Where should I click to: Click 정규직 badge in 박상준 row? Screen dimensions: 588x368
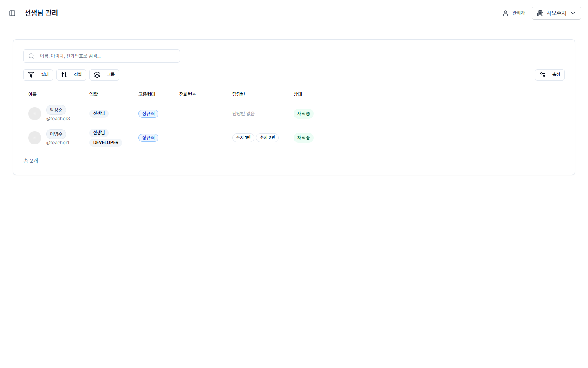tap(148, 114)
